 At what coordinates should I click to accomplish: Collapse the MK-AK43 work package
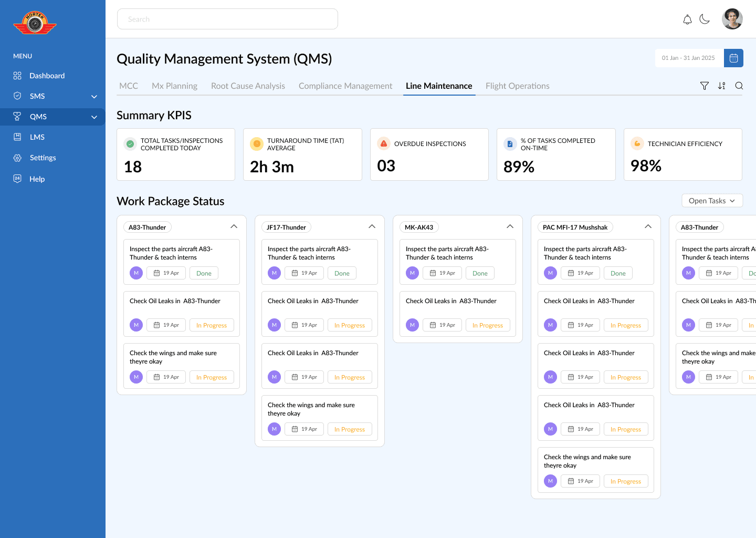[510, 226]
